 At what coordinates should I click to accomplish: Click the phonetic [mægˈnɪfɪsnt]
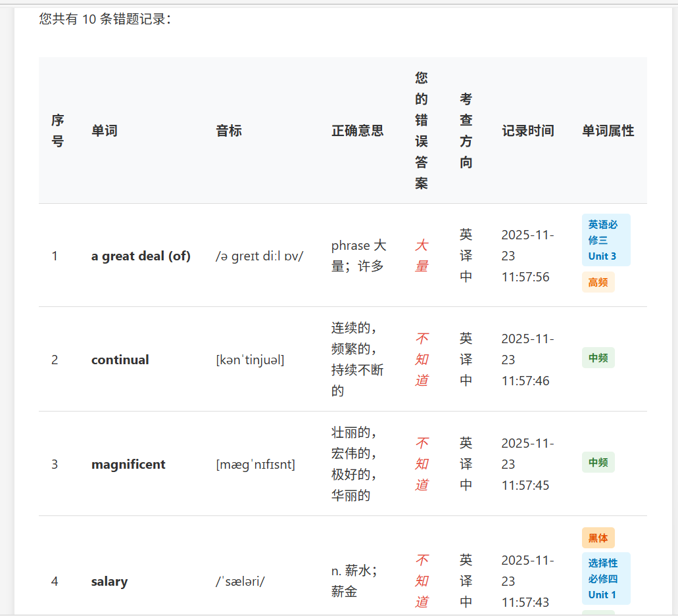[256, 464]
